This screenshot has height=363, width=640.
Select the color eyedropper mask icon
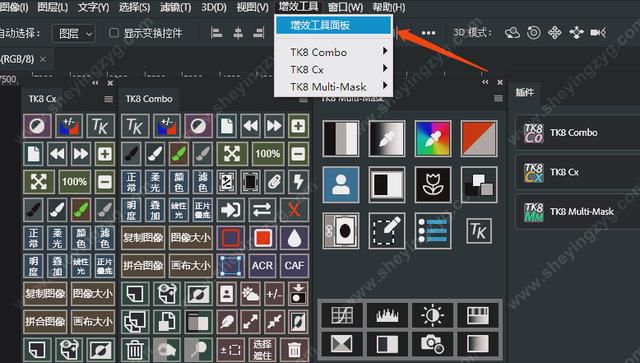tap(433, 138)
